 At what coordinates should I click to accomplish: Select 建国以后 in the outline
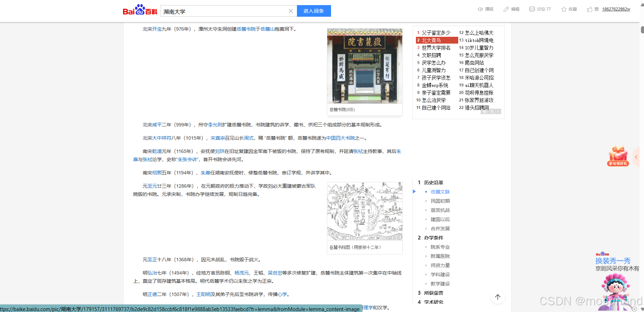(x=440, y=219)
